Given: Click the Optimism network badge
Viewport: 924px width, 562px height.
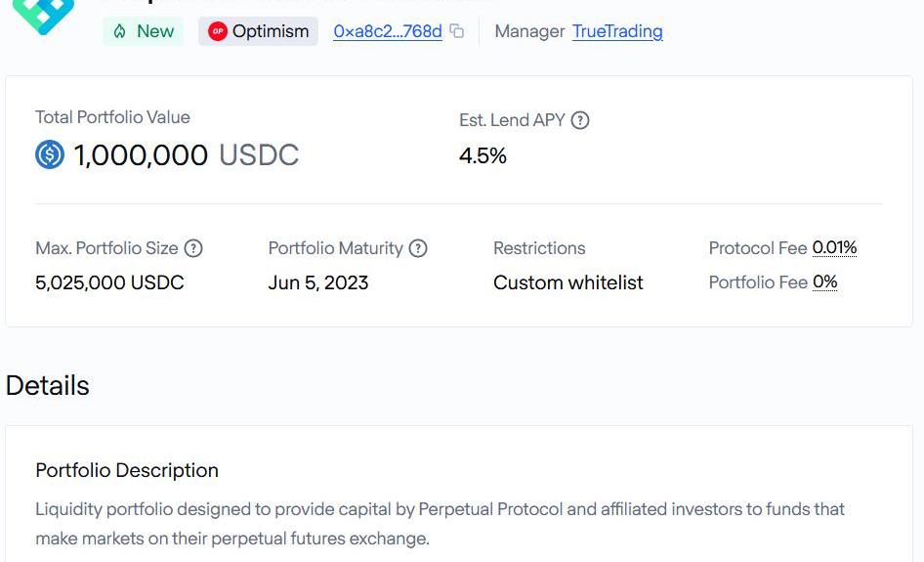Looking at the screenshot, I should pyautogui.click(x=258, y=31).
